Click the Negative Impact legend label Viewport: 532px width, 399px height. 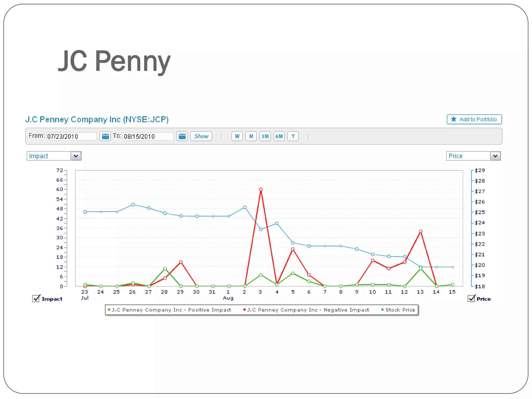[308, 310]
